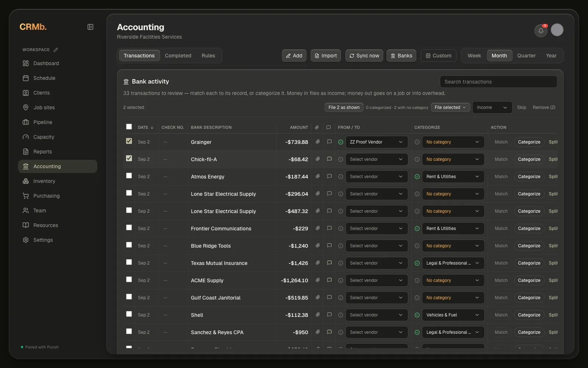
Task: Open comment icon for Sanchez & Reyes CPA
Action: pos(329,332)
